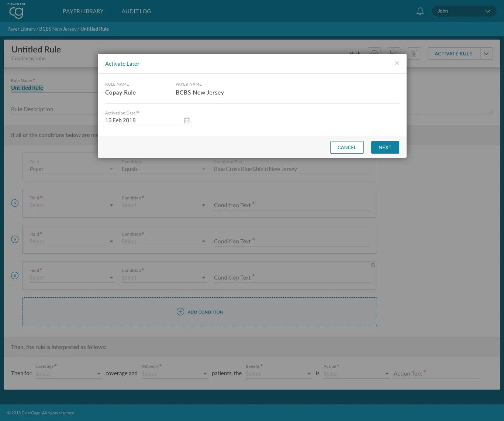The width and height of the screenshot is (504, 421).
Task: Open the Action select dropdown
Action: coord(357,374)
